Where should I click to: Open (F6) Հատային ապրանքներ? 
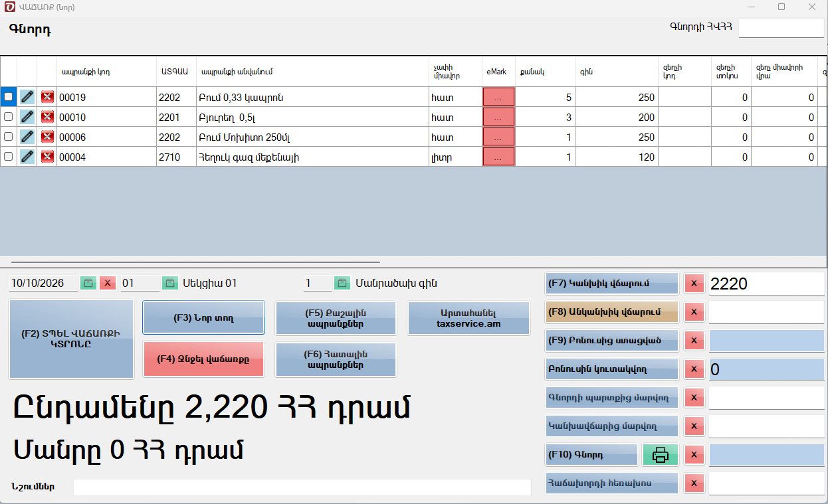coord(336,359)
